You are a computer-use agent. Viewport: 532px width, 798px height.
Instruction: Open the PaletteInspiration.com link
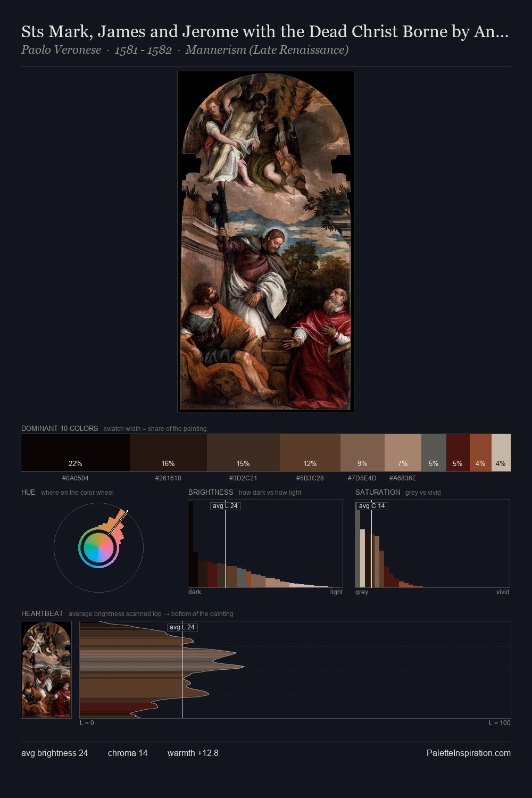[x=469, y=753]
